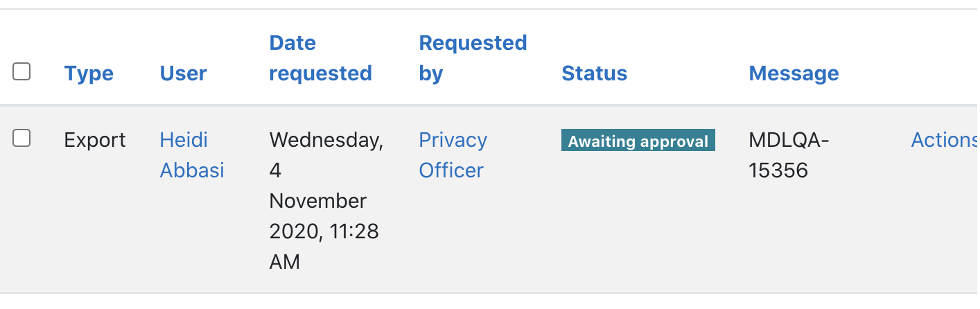The height and width of the screenshot is (309, 980).
Task: Click the Export type cell
Action: (95, 140)
